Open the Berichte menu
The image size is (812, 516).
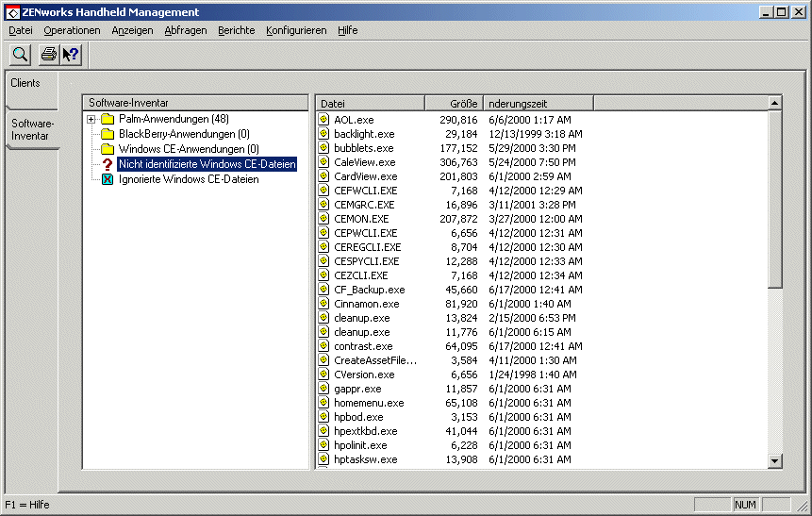click(236, 30)
